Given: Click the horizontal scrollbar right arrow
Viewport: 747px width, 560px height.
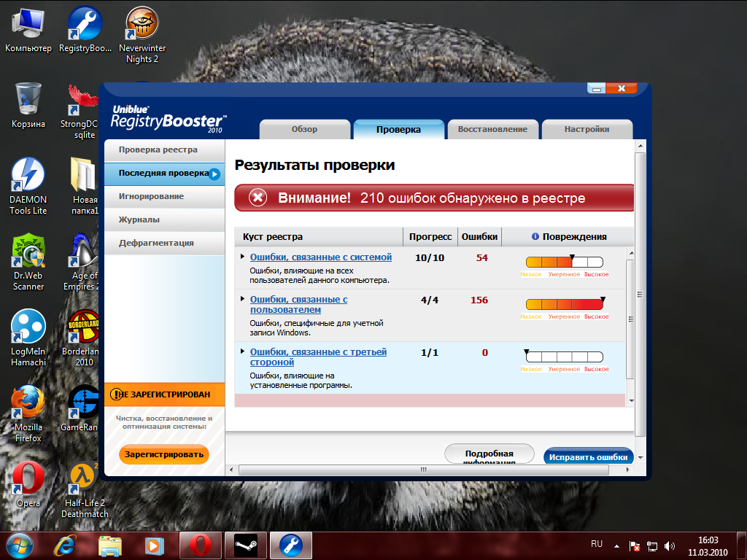Looking at the screenshot, I should [x=628, y=470].
